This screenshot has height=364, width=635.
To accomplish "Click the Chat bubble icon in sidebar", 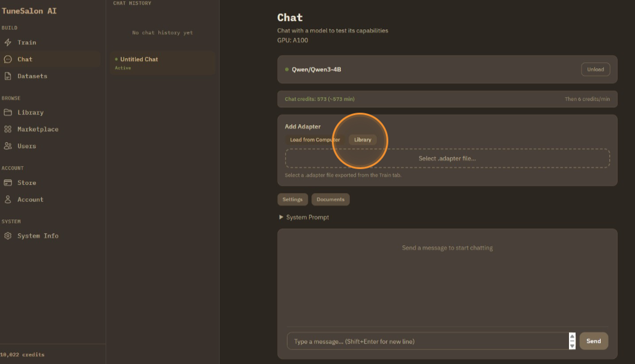I will tap(8, 59).
